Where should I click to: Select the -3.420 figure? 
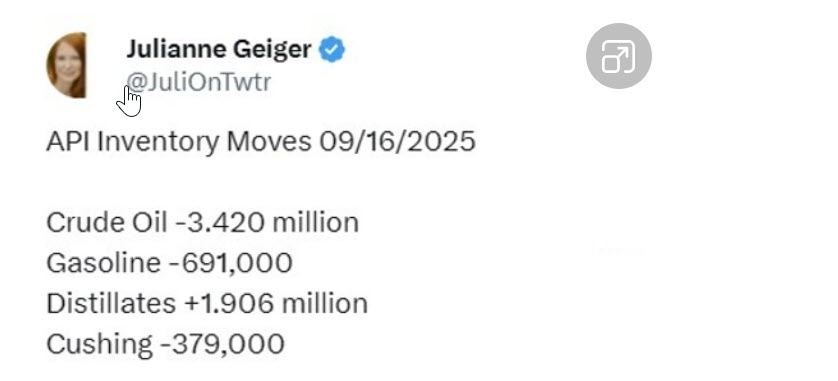[220, 222]
